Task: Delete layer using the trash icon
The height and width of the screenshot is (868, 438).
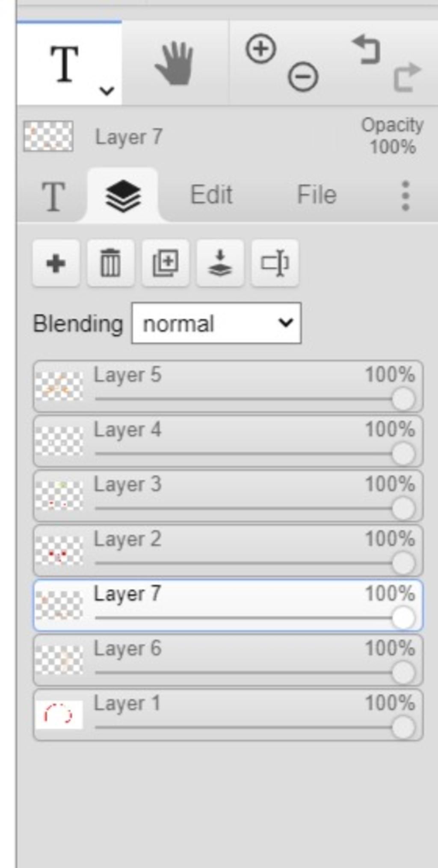Action: tap(111, 263)
